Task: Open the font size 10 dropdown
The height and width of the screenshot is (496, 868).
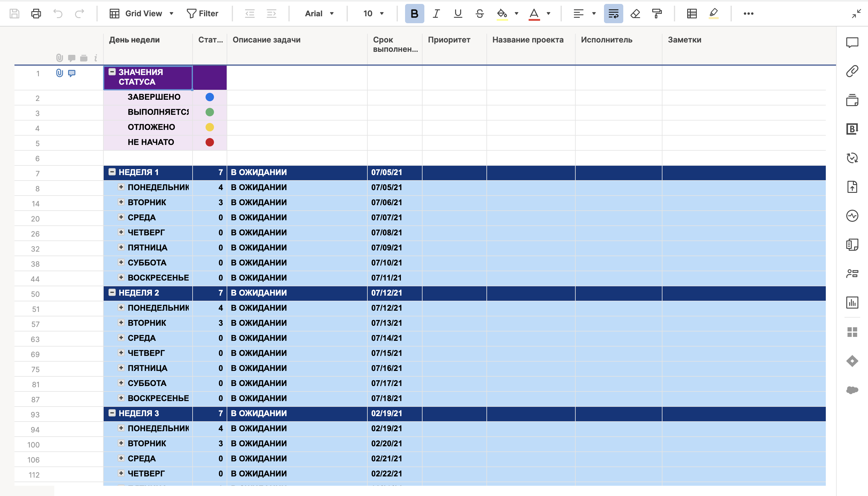Action: click(x=373, y=14)
